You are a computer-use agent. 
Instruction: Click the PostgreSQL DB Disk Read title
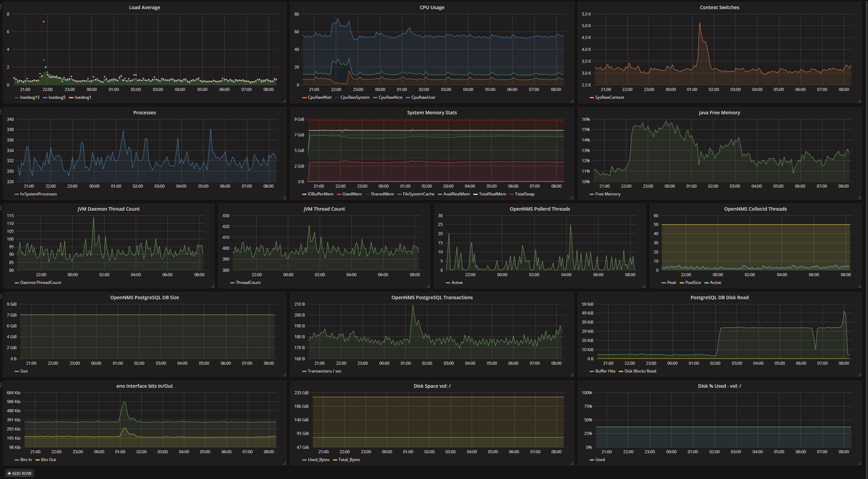(720, 298)
